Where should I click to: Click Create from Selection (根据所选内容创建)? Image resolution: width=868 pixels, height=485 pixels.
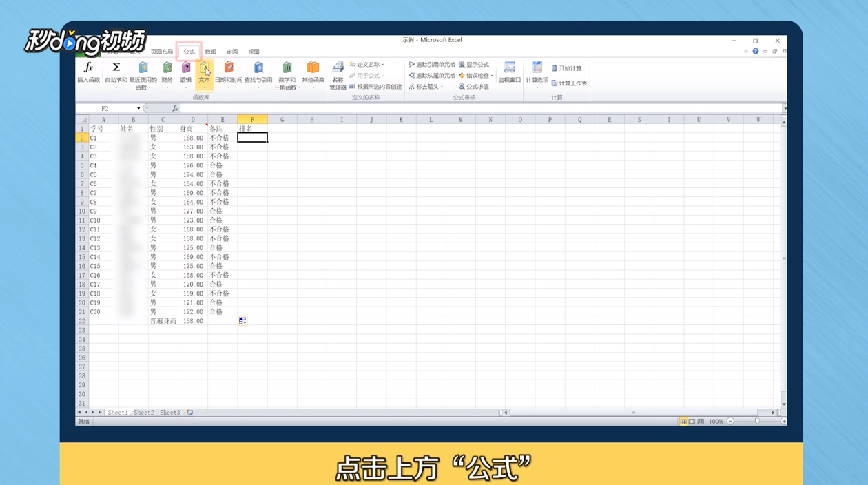tap(375, 87)
